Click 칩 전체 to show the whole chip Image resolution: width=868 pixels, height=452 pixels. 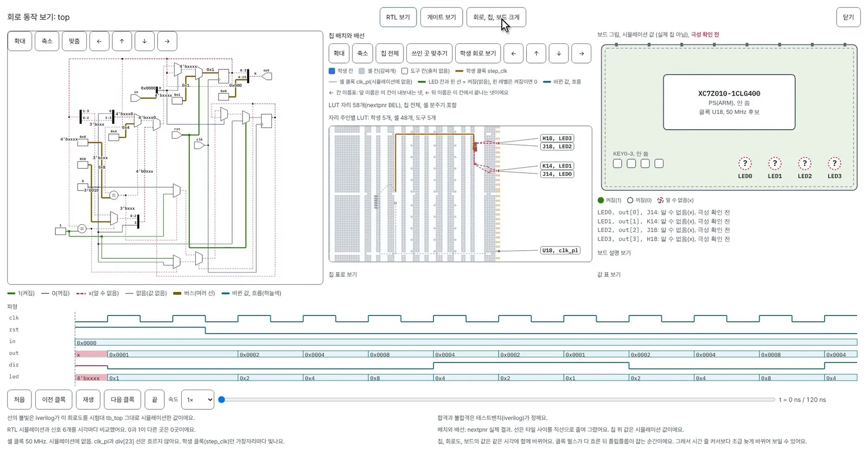390,53
